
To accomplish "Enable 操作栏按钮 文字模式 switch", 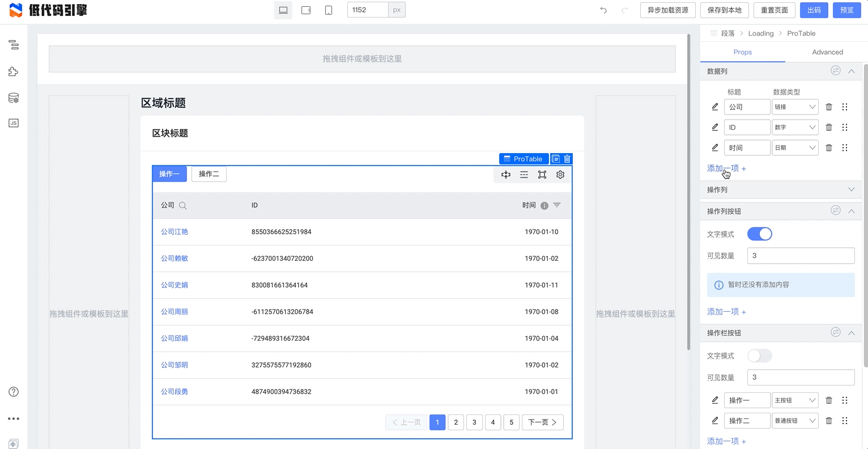I will coord(759,356).
